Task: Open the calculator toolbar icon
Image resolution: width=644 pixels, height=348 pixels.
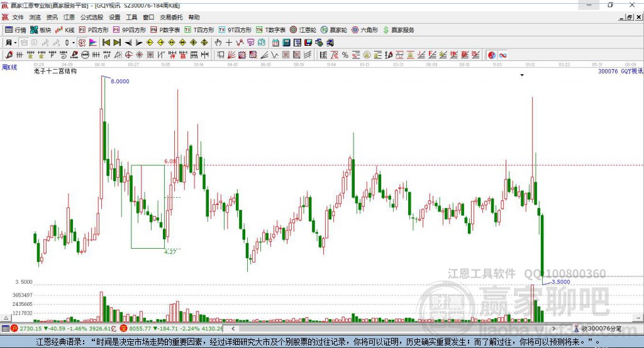Action: click(x=286, y=43)
